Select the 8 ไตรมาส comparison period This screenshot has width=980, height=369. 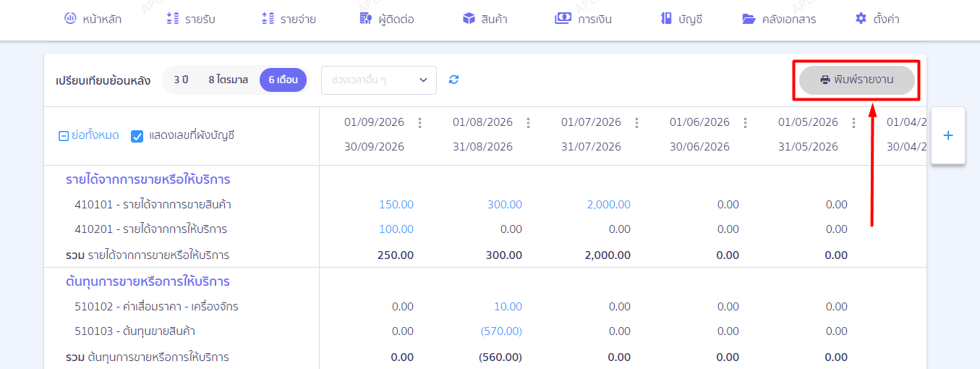228,80
